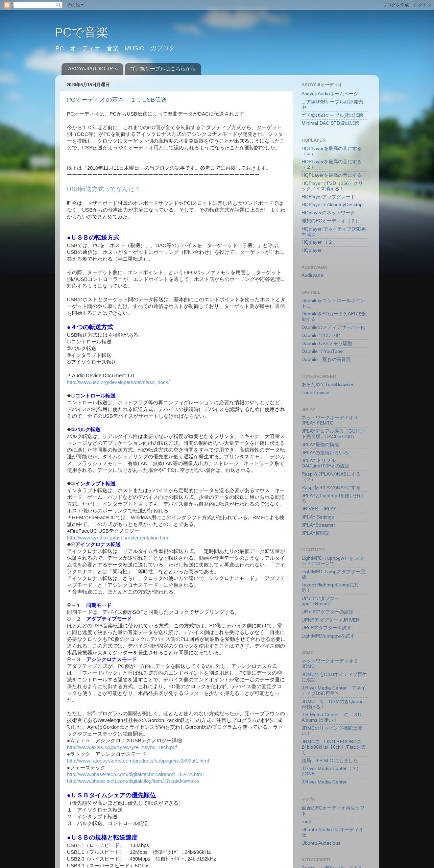Open the synthax.jp usb-implementation link
The width and height of the screenshot is (434, 868).
[118, 538]
